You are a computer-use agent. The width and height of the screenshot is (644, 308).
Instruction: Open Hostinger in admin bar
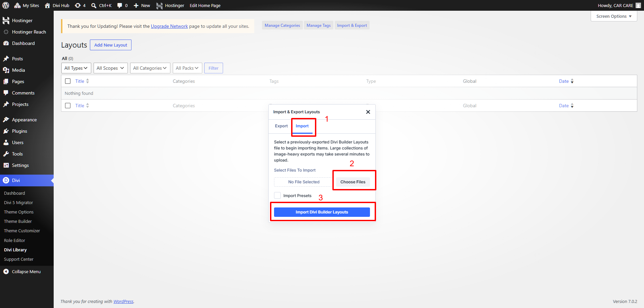170,5
